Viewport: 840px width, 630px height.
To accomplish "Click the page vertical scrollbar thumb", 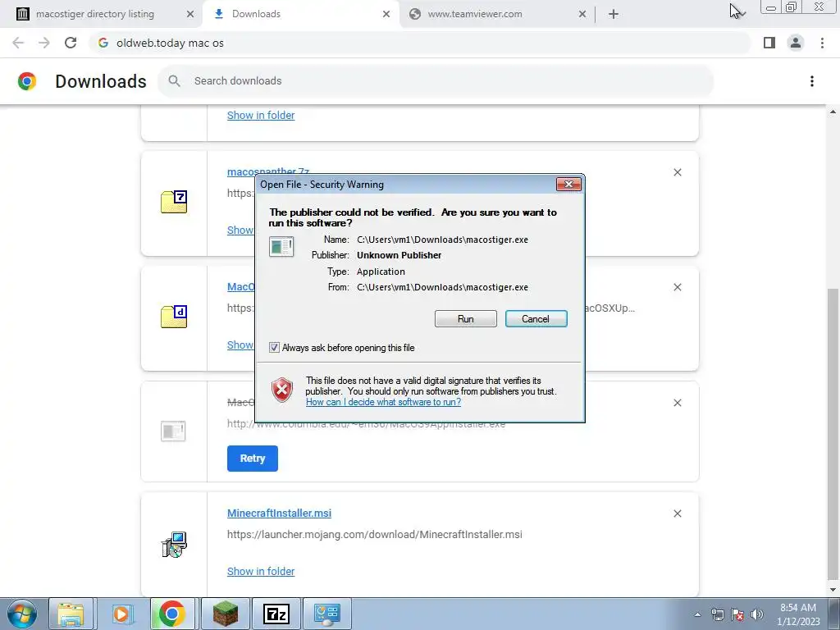I will tap(833, 434).
